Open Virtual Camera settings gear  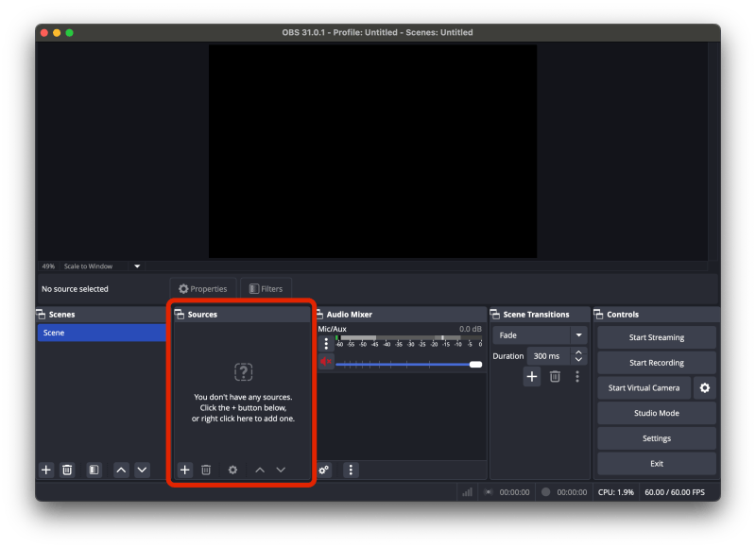704,387
